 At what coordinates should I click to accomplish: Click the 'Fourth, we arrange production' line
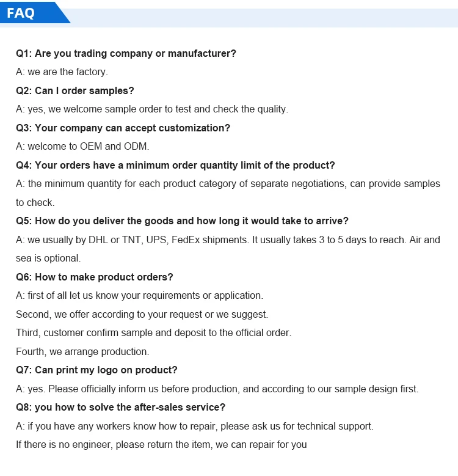pos(82,352)
